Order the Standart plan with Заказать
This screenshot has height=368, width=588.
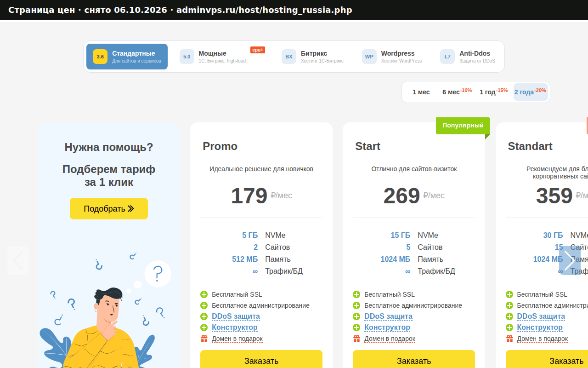coord(547,360)
